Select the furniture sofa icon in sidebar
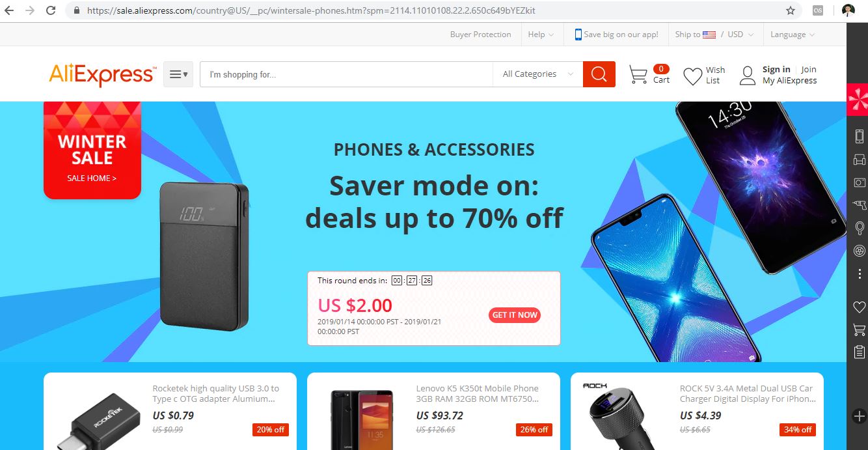868x450 pixels. tap(859, 160)
